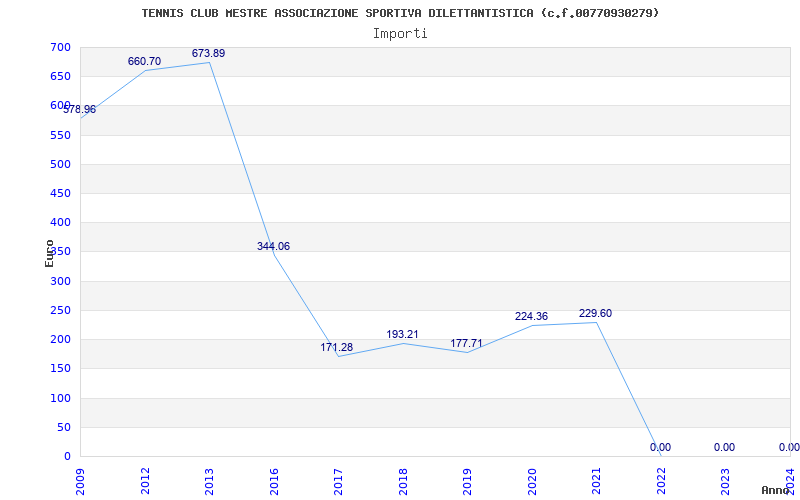Click the 650 y-axis tick label
The image size is (800, 500).
tap(60, 77)
